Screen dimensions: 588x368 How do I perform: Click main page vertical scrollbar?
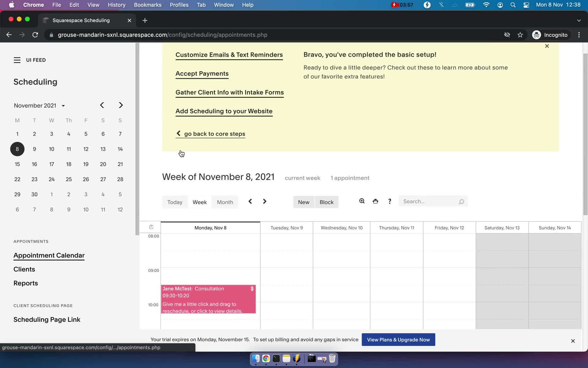tap(585, 134)
